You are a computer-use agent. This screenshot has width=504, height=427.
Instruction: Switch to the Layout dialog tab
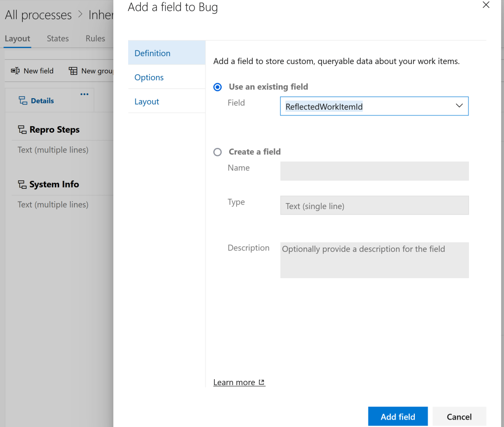147,102
